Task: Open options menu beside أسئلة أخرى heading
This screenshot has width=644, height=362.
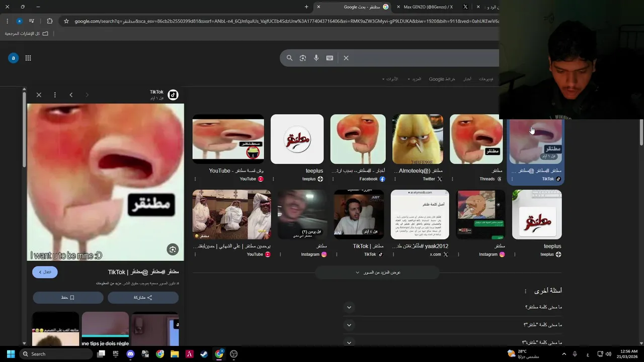Action: (x=526, y=291)
